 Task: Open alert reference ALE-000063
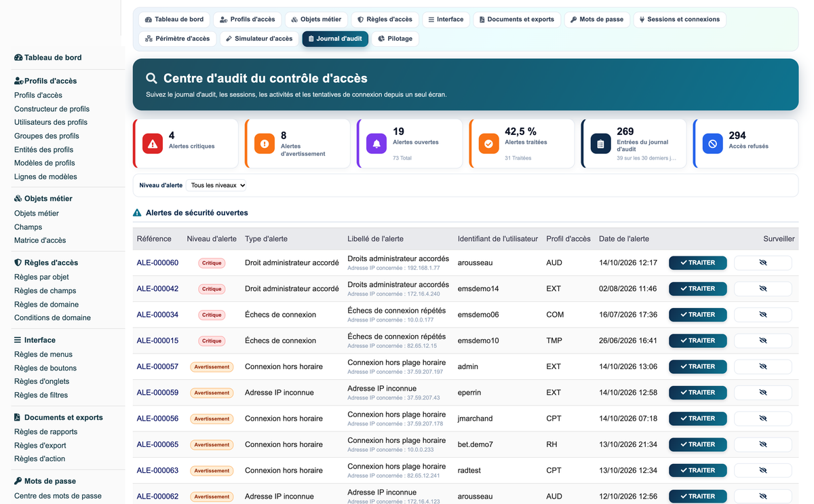157,470
